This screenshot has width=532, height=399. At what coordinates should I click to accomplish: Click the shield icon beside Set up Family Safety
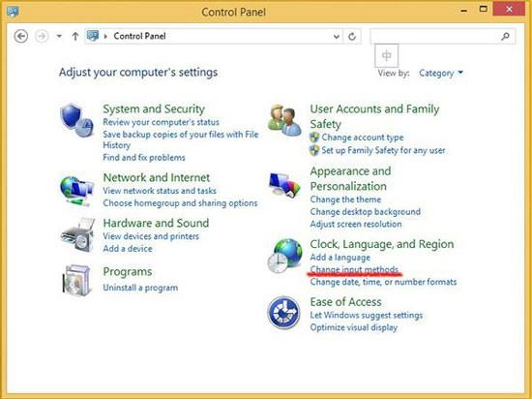click(x=314, y=150)
